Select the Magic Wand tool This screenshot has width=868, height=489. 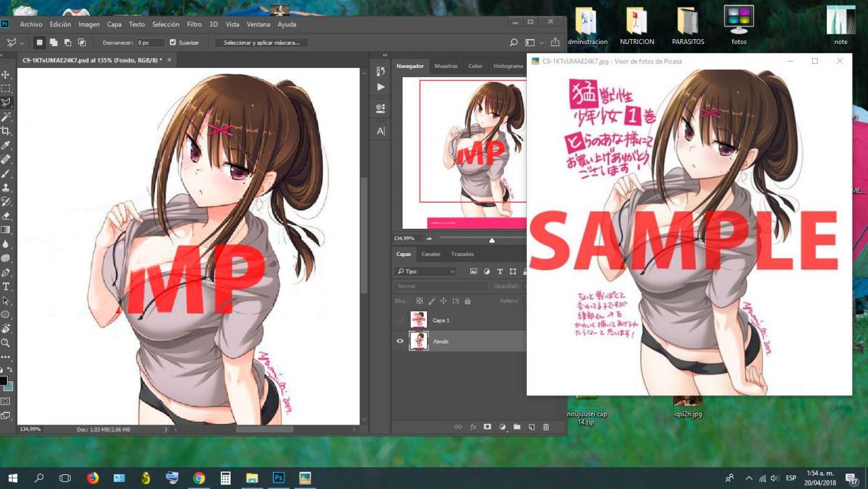point(6,117)
